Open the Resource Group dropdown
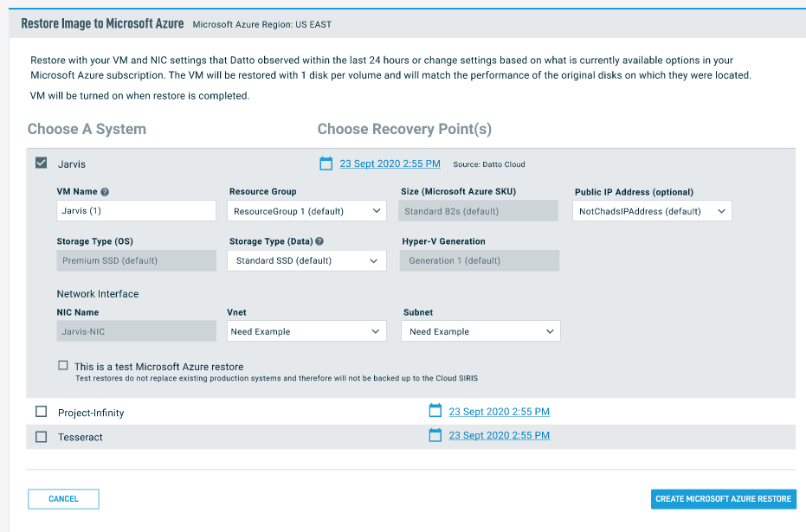 (x=306, y=211)
